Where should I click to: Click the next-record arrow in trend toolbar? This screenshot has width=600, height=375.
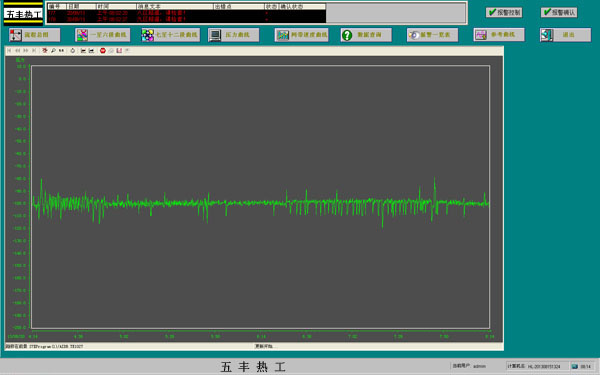click(26, 51)
